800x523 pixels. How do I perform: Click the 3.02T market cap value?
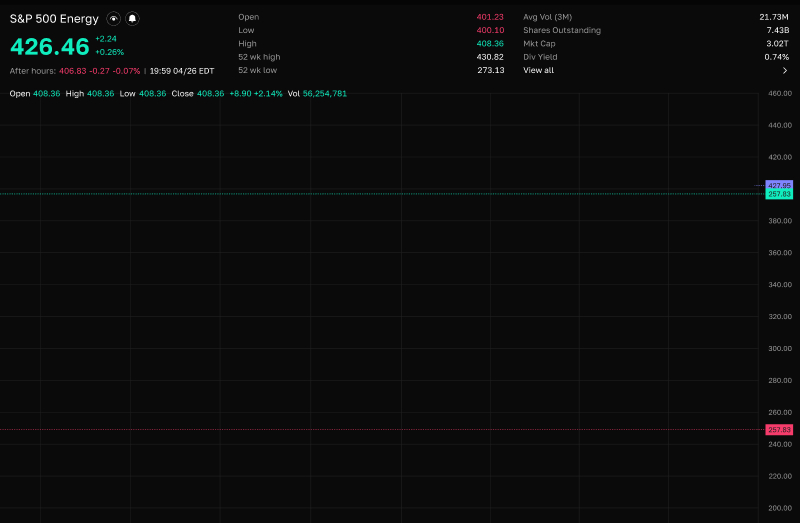click(x=778, y=43)
